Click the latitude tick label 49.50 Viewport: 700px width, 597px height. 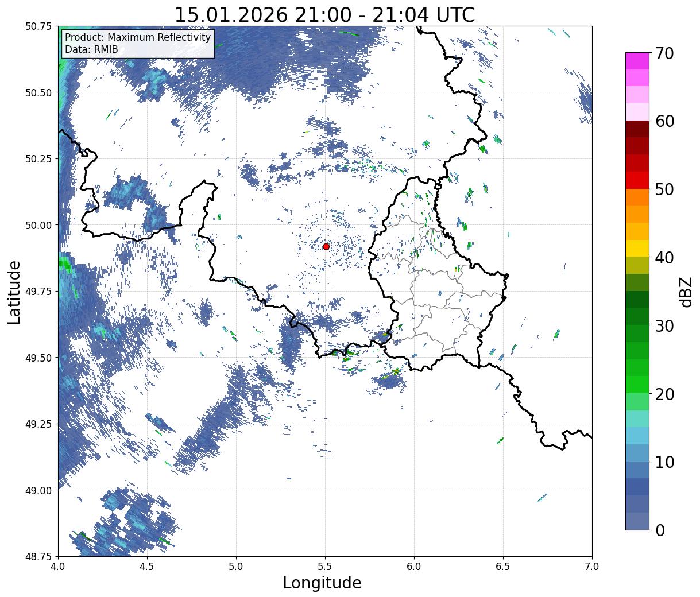tap(38, 358)
